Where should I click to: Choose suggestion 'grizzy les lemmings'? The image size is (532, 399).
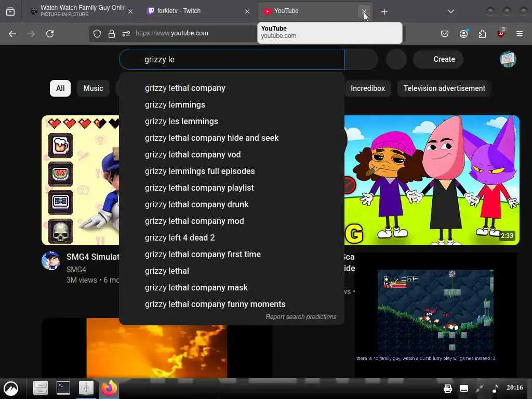click(x=232, y=122)
